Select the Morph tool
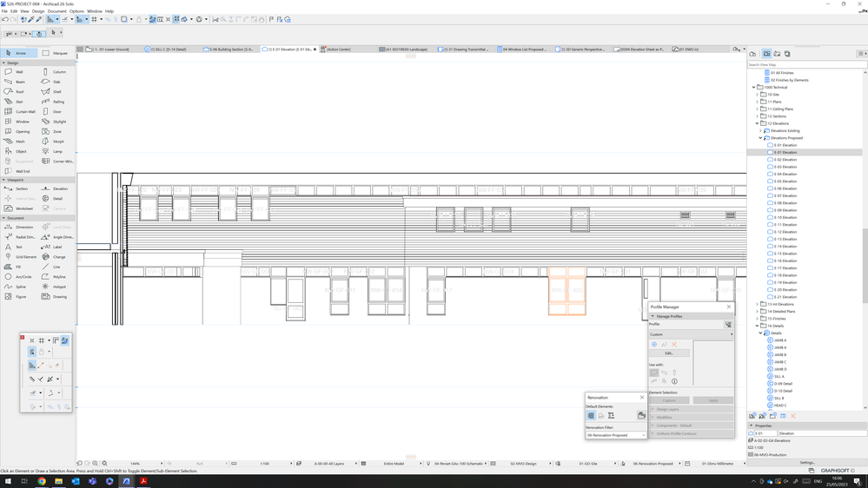Image resolution: width=868 pixels, height=488 pixels. point(56,142)
